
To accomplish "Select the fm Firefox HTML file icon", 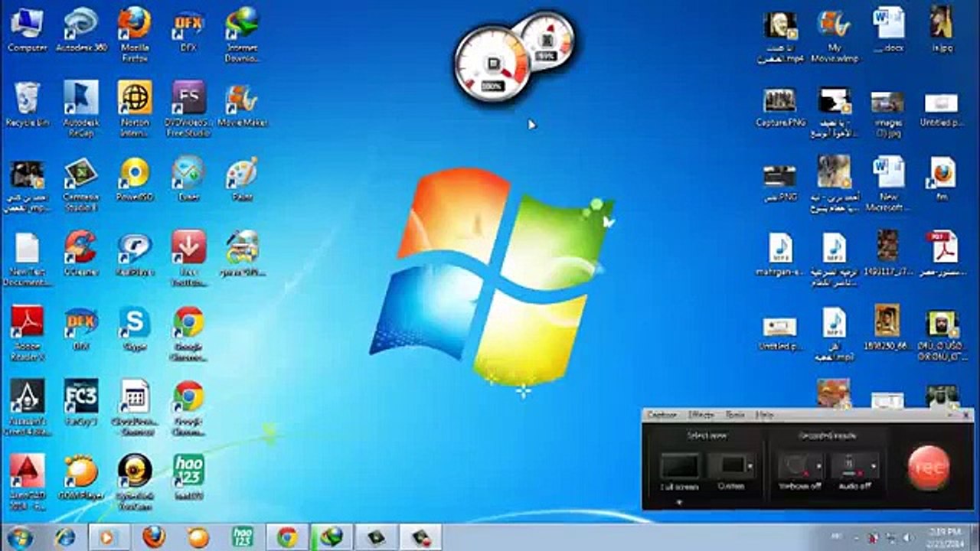I will click(942, 179).
